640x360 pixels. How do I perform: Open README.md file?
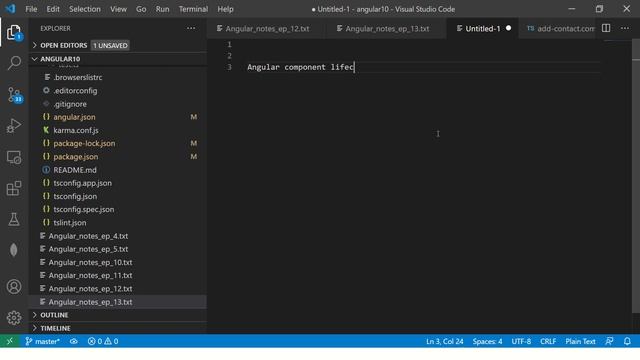point(75,170)
